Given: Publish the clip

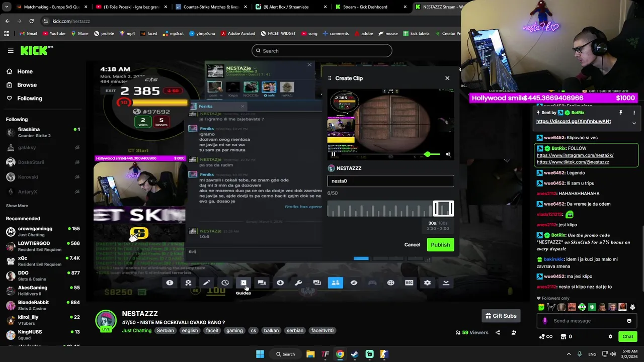Looking at the screenshot, I should (440, 245).
